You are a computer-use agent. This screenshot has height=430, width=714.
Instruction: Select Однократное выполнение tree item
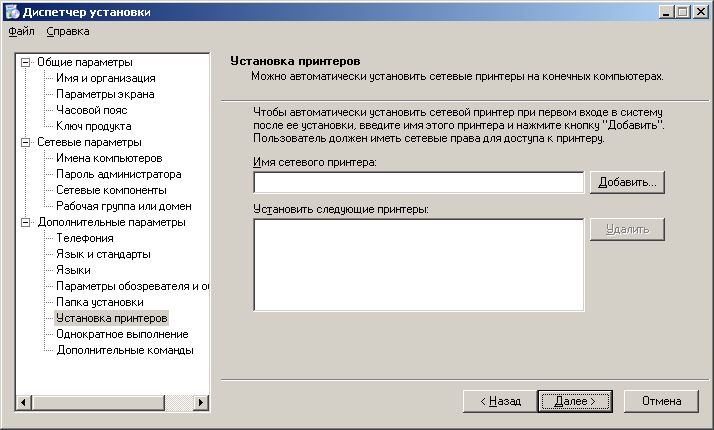(122, 334)
